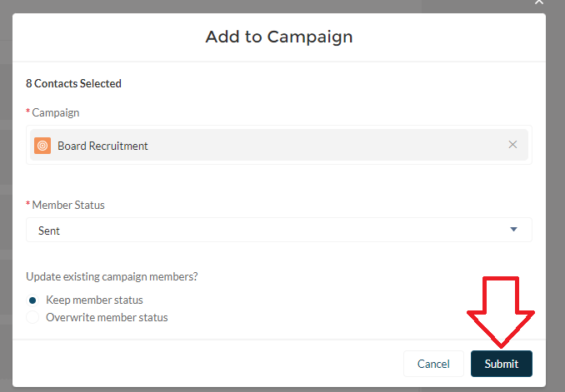The image size is (565, 392).
Task: Click the Cancel button
Action: pyautogui.click(x=433, y=364)
